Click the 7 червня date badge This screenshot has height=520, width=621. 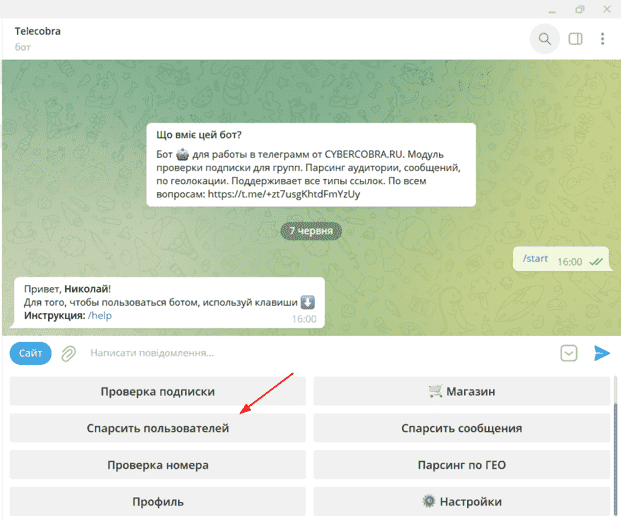point(311,231)
